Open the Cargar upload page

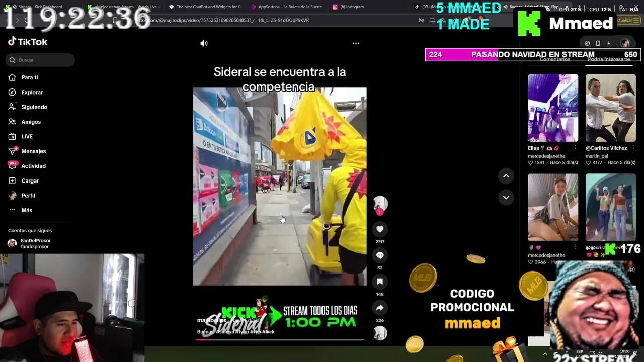tap(24, 180)
